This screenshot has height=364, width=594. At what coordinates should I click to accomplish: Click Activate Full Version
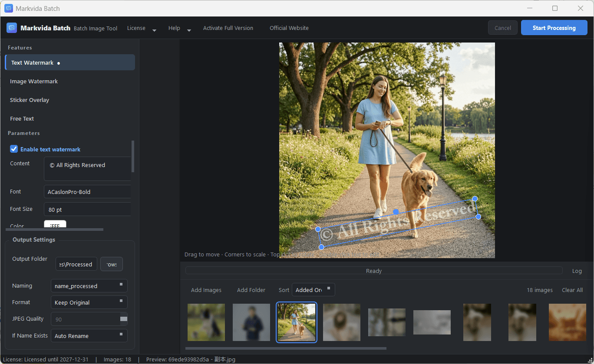(228, 28)
